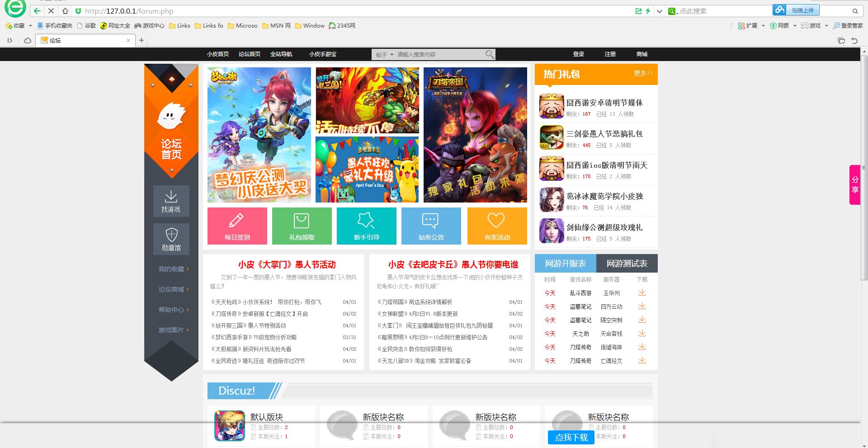
Task: Click the browser back arrow button
Action: [37, 11]
